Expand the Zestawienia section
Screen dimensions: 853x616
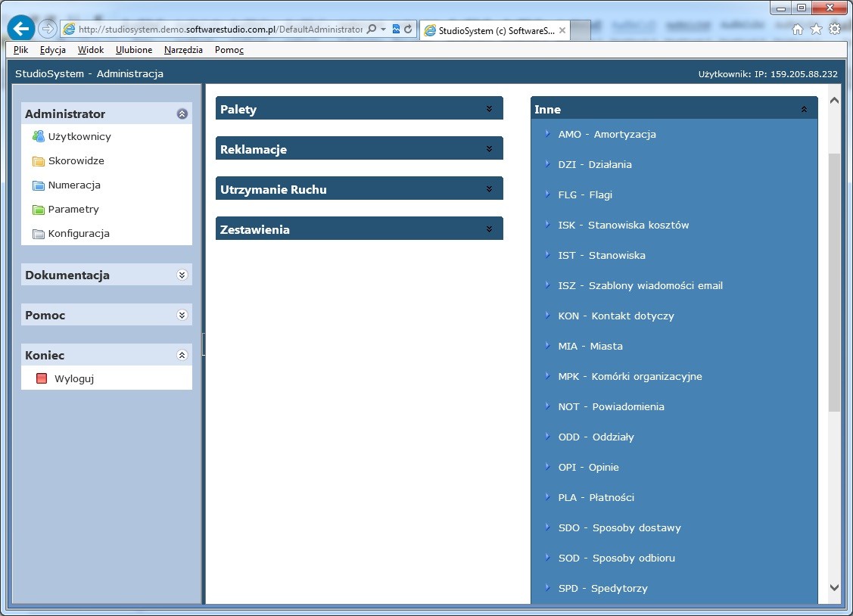[489, 229]
